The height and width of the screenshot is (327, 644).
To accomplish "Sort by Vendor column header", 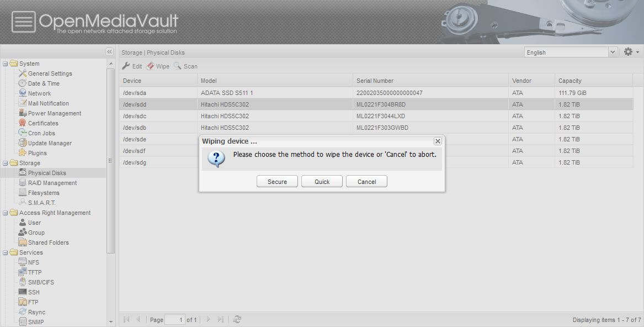I will tap(531, 81).
